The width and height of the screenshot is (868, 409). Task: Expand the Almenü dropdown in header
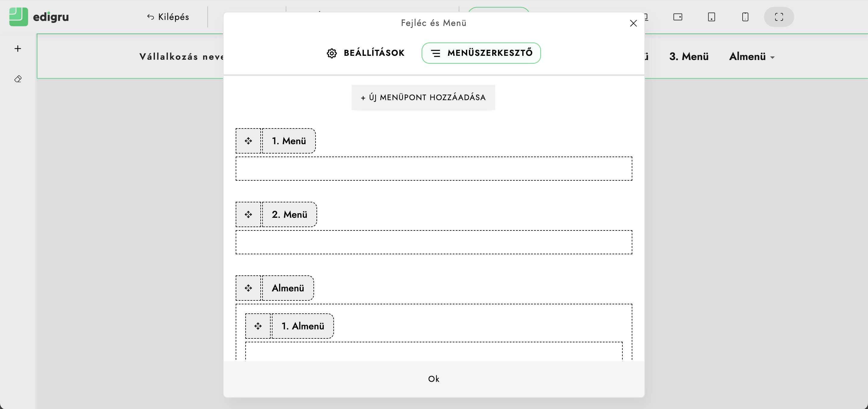[752, 57]
